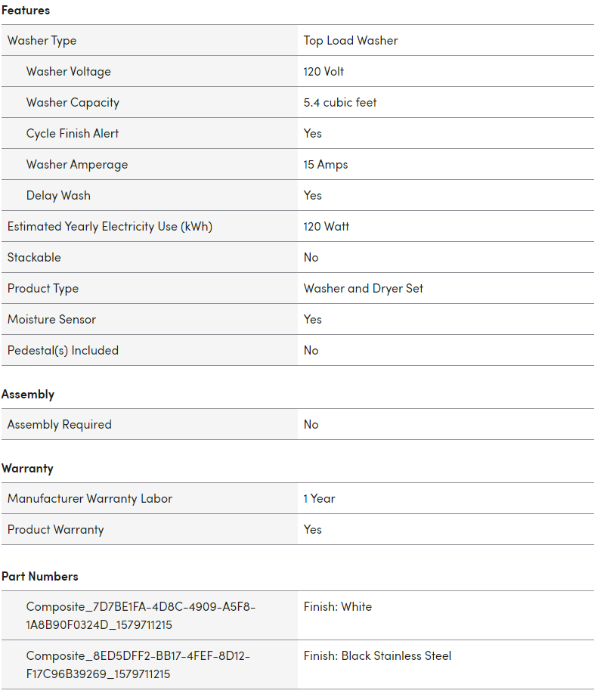Click the Pedestal(s) Included label

tap(63, 351)
